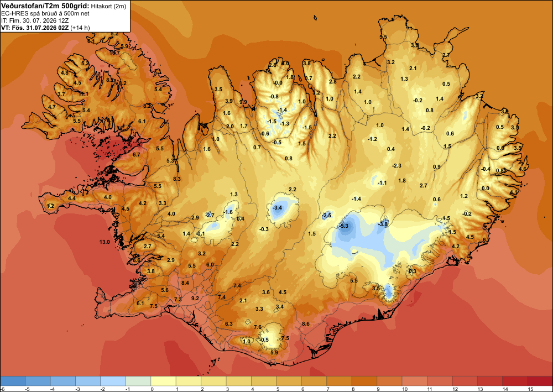This screenshot has height=392, width=553.
Task: Click the -3.8 temperature value
Action: (383, 224)
